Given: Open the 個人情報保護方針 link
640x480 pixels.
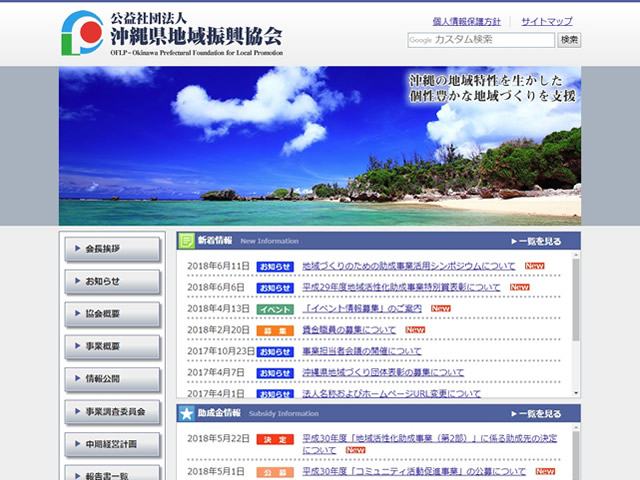Looking at the screenshot, I should [466, 21].
